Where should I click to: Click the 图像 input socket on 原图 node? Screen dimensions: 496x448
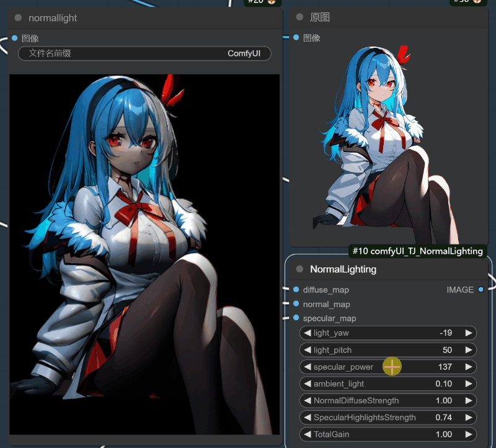tap(296, 37)
